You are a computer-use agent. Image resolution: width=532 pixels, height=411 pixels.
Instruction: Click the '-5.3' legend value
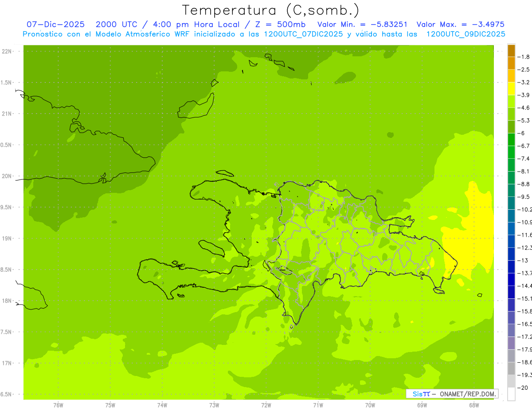pos(524,121)
